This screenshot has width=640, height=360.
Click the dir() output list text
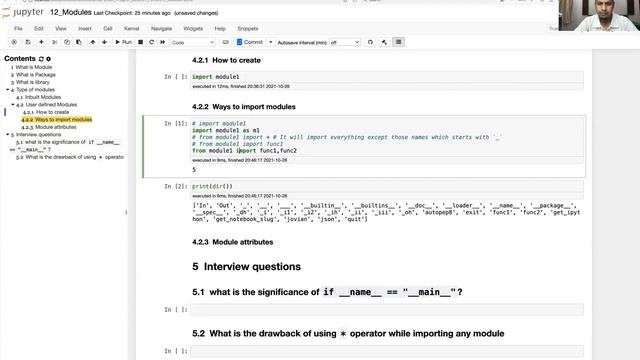[386, 212]
